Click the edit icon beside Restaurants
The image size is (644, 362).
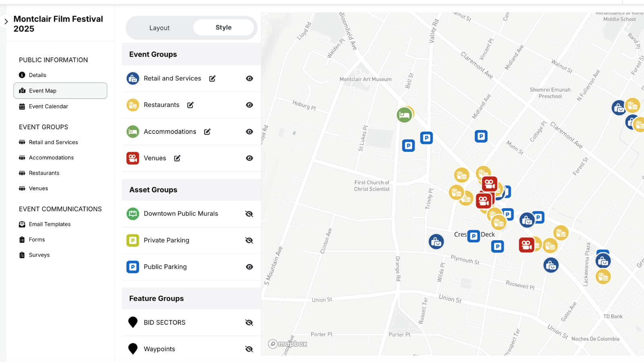[x=190, y=105]
